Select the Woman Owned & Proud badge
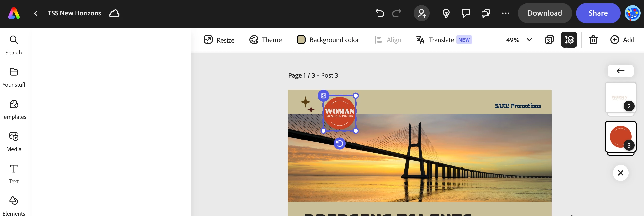Screen dimensions: 644x216 pyautogui.click(x=340, y=113)
